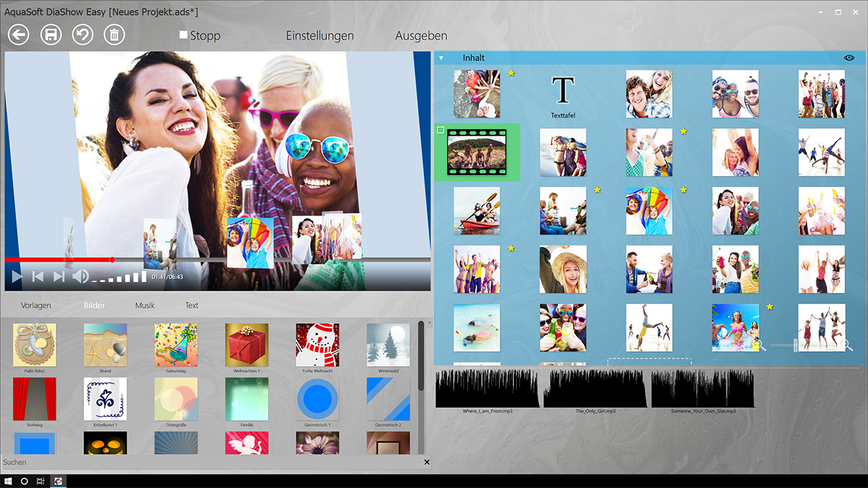Click the zoom-in magnifier icon

pos(847,346)
